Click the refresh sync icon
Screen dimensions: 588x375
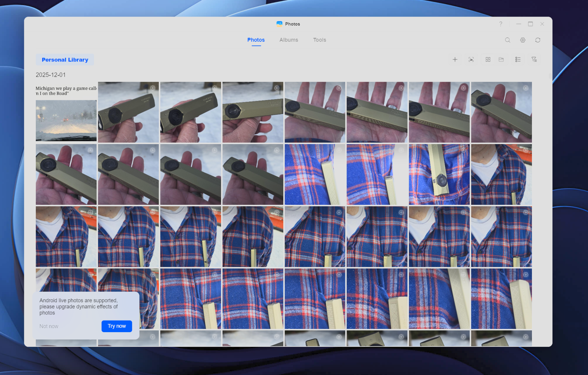(538, 40)
